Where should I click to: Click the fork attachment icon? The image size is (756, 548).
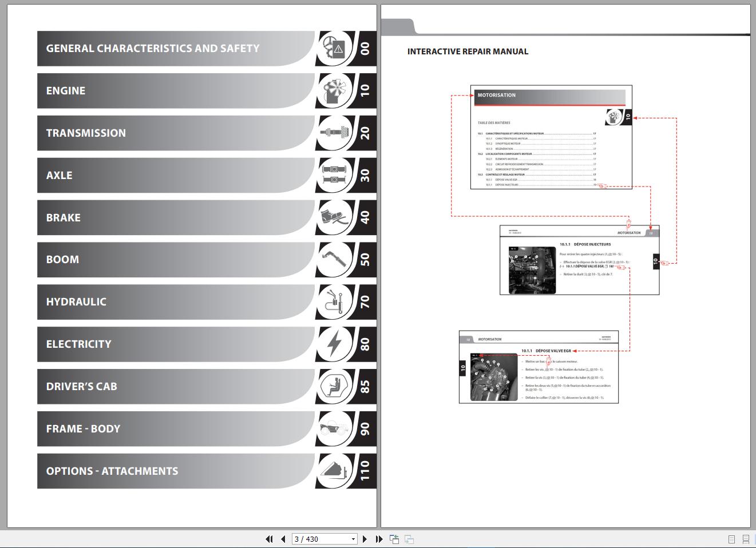click(x=334, y=471)
